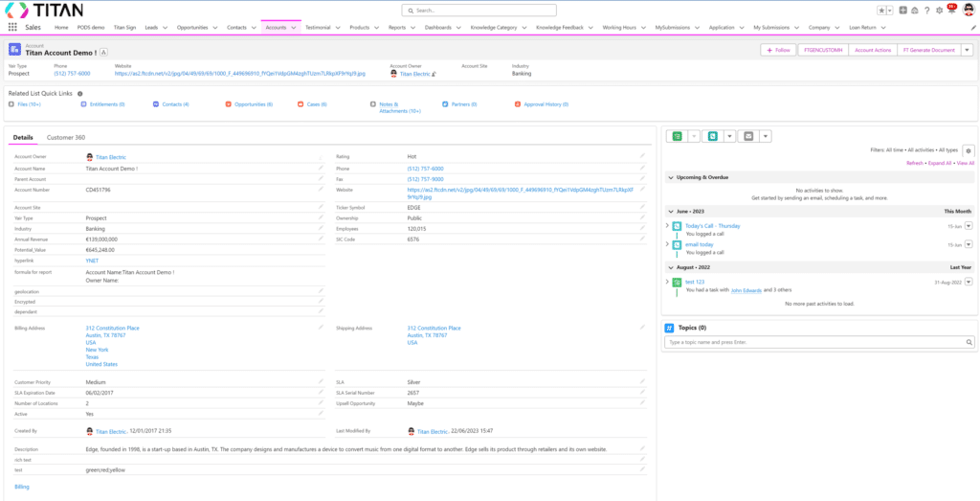Click the Account Actions button
The height and width of the screenshot is (501, 980).
[873, 50]
